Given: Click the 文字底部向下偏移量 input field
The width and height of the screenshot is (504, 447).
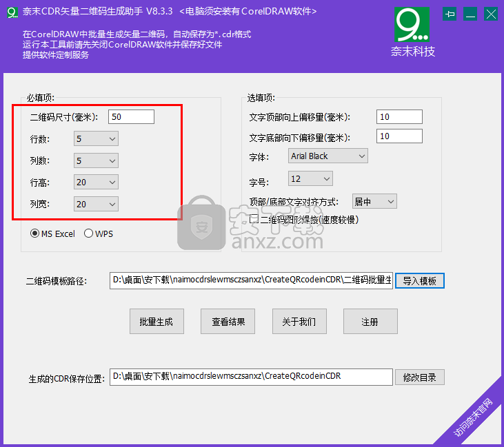Looking at the screenshot, I should (399, 136).
